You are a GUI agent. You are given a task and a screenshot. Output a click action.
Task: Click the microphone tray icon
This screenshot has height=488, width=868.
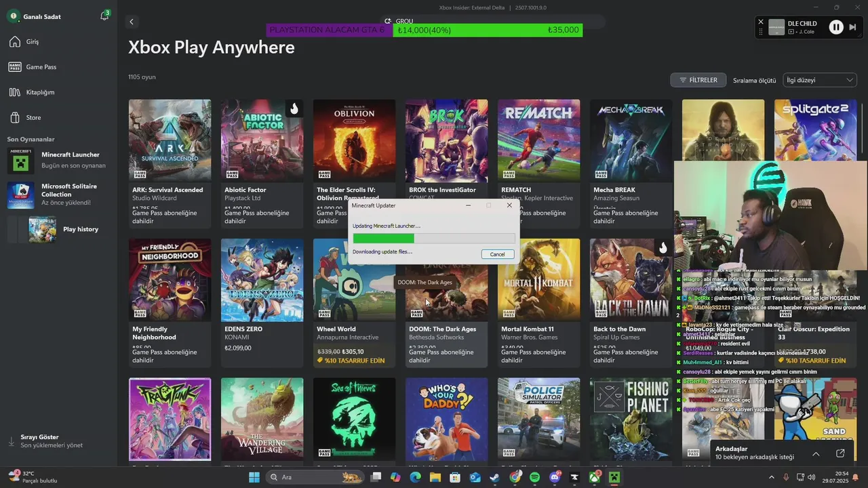click(x=787, y=477)
